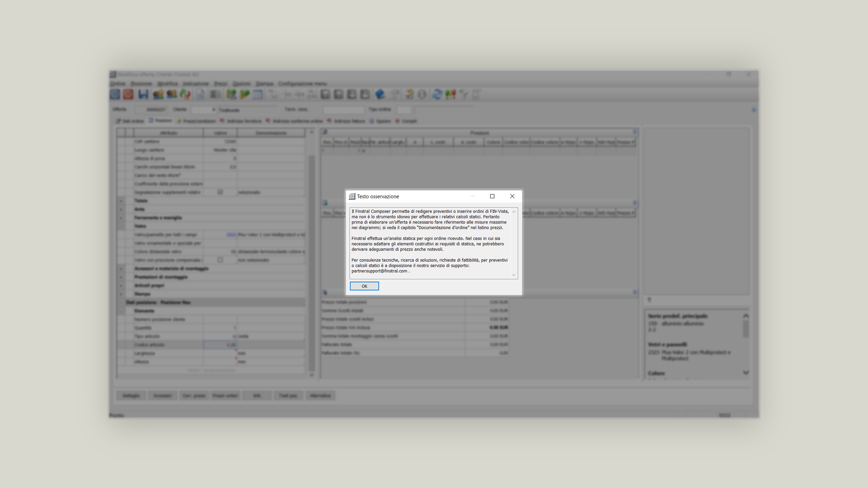The image size is (868, 488).
Task: Click the up chevron in the summary panel
Action: (x=746, y=316)
